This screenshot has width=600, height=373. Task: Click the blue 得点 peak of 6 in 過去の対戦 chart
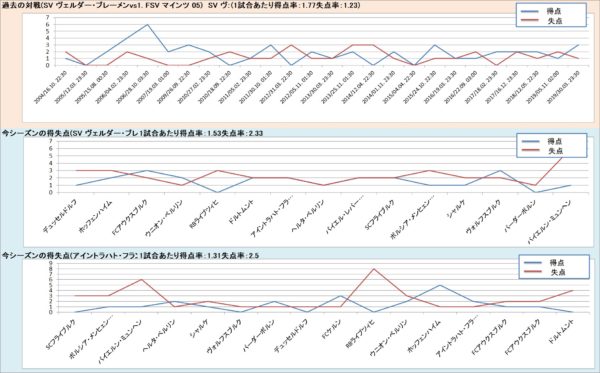(x=147, y=24)
